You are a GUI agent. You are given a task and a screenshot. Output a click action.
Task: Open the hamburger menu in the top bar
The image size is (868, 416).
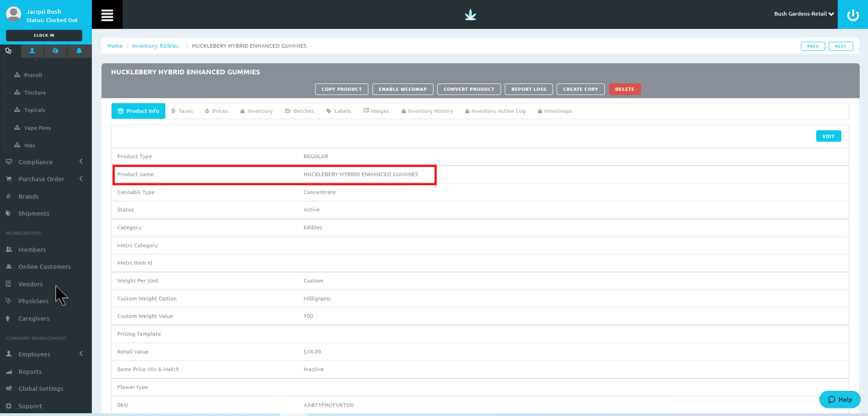point(107,15)
